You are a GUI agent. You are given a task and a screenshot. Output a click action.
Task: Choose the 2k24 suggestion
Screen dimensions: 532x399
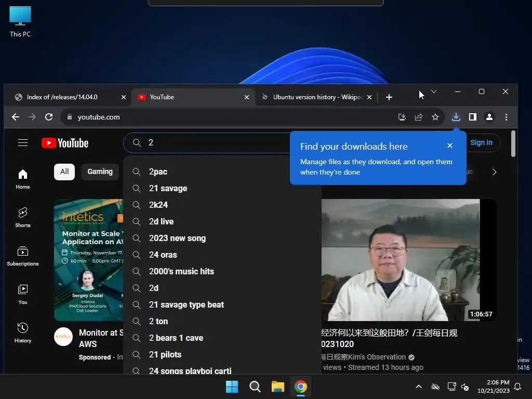pos(222,205)
